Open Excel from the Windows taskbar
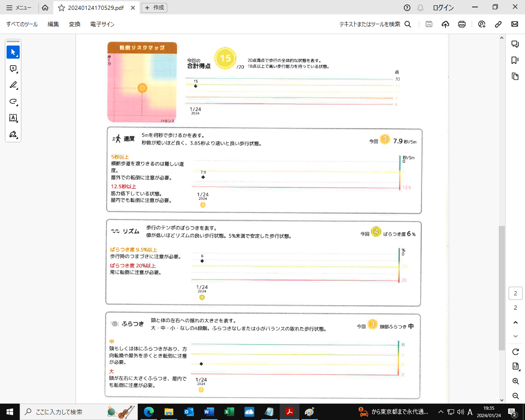Screen dimensions: 525x420 [x=229, y=412]
